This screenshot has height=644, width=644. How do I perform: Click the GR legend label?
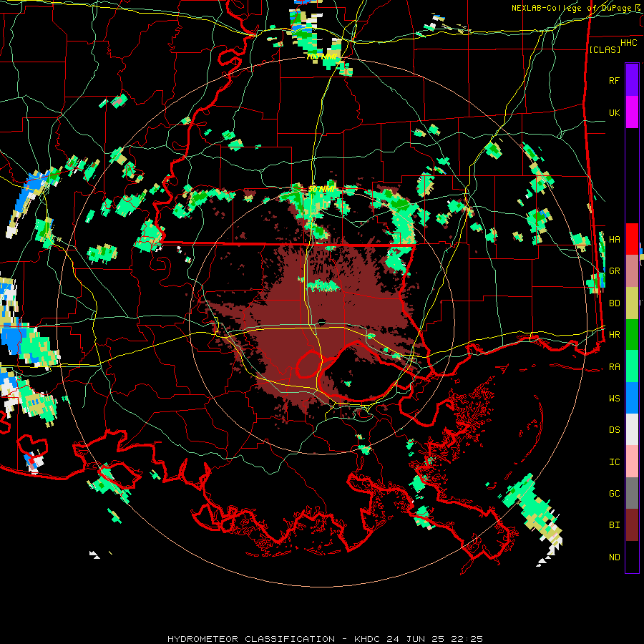[614, 271]
